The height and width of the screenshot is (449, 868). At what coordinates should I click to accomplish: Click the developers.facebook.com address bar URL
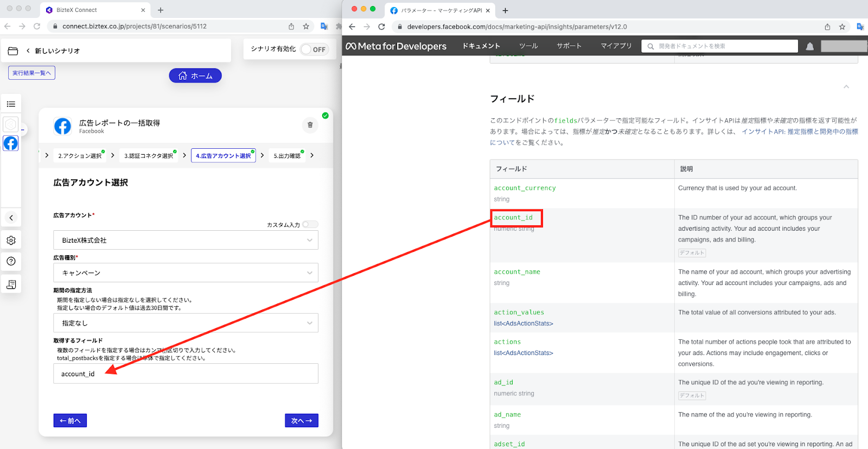517,27
